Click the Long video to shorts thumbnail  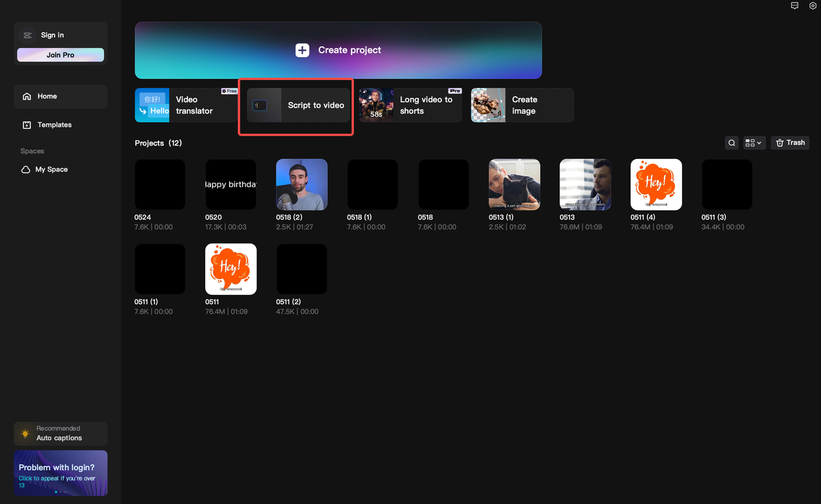point(377,105)
